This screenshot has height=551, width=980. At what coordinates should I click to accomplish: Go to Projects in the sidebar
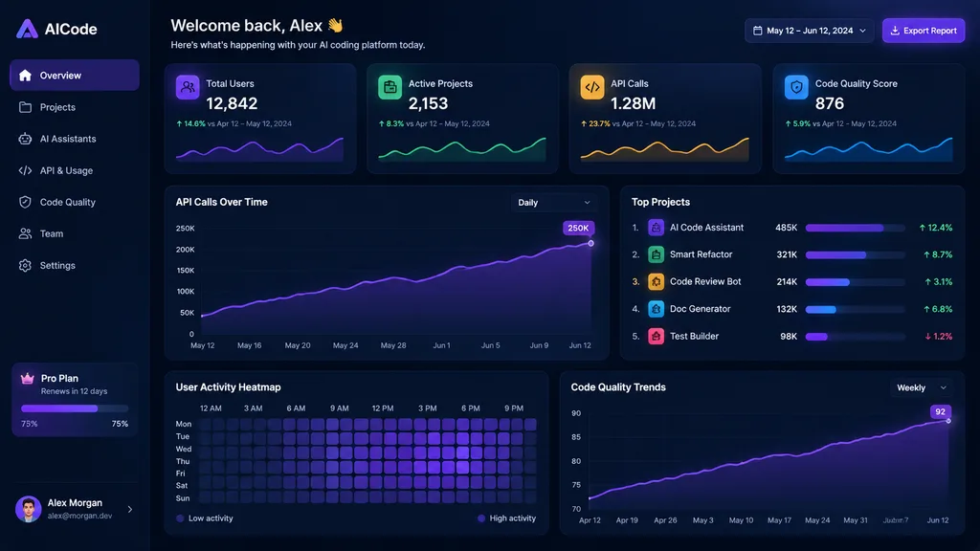click(x=75, y=107)
